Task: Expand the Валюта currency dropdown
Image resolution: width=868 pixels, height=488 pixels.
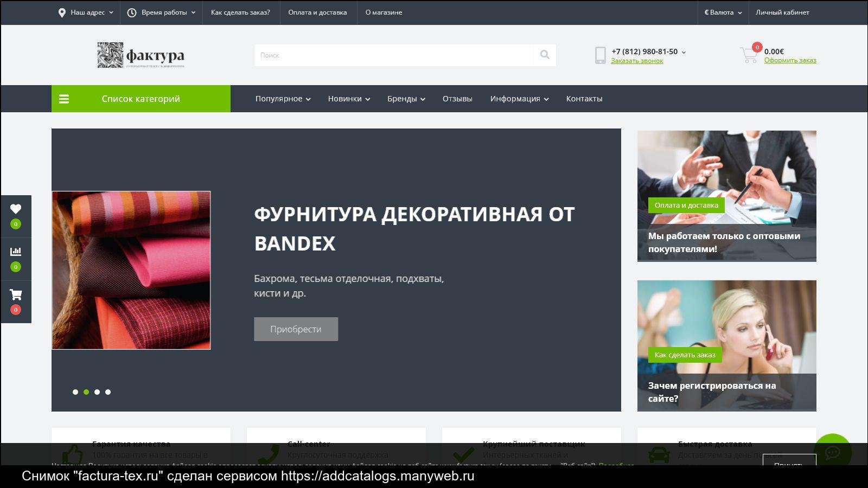Action: [723, 12]
